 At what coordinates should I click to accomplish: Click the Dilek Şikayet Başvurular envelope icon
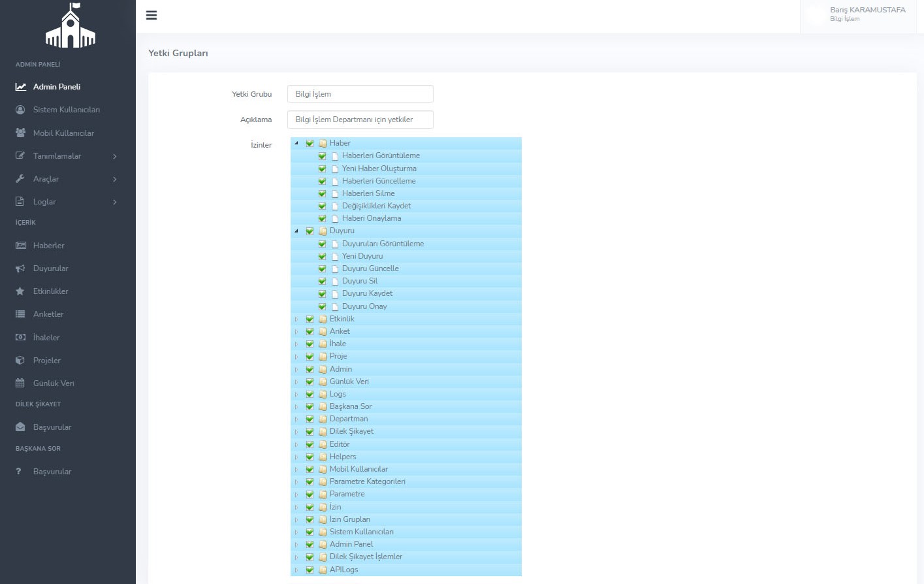pos(20,427)
